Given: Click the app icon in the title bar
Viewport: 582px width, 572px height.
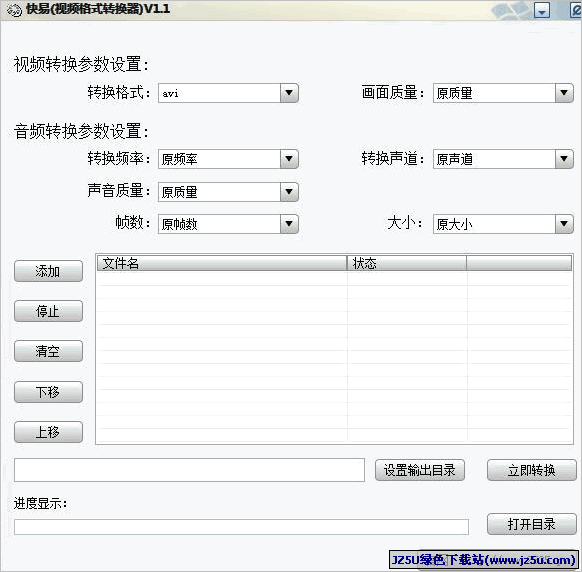Looking at the screenshot, I should 14,10.
